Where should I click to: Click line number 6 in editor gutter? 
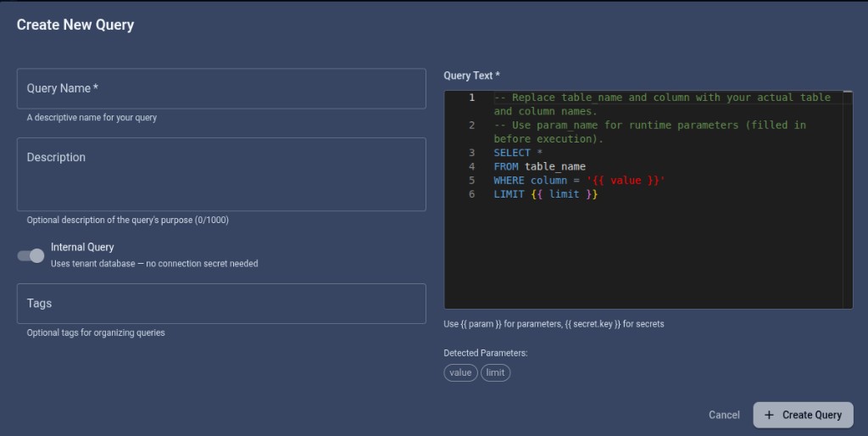click(x=471, y=194)
